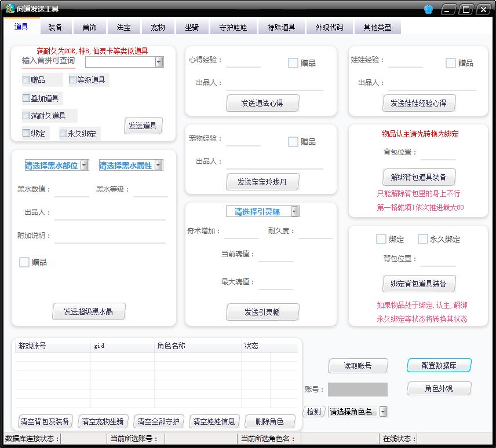Image resolution: width=496 pixels, height=448 pixels.
Task: Open the 请选择角色名 dropdown
Action: point(384,412)
